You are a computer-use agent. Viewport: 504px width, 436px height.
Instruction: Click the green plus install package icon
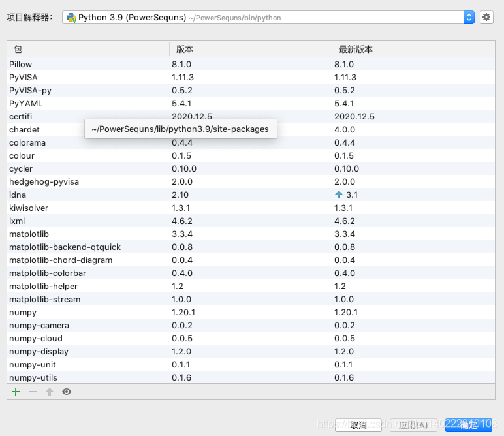(x=16, y=392)
